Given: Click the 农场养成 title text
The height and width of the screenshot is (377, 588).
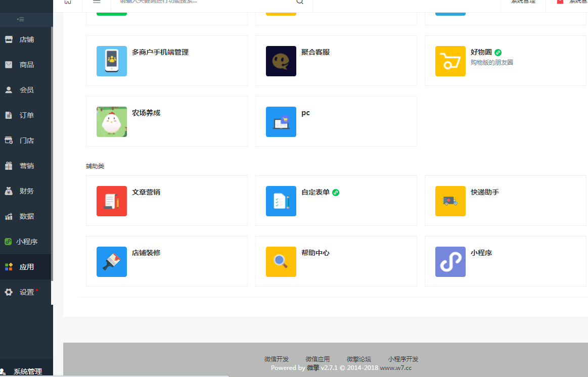Looking at the screenshot, I should point(146,113).
